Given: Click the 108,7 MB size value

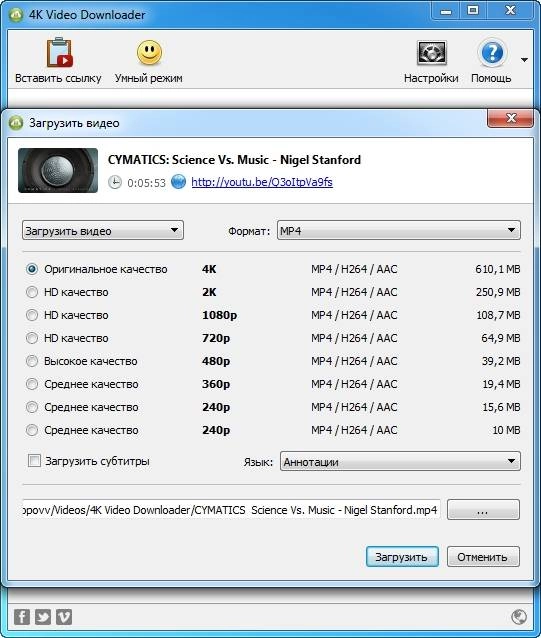Looking at the screenshot, I should (498, 315).
